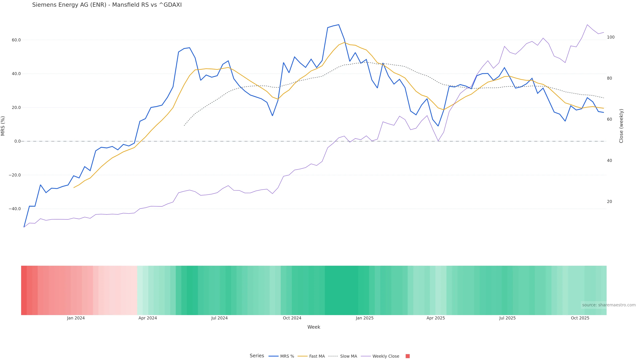Click the Jan 2024 x-axis tick label
Image resolution: width=644 pixels, height=362 pixels.
coord(76,318)
